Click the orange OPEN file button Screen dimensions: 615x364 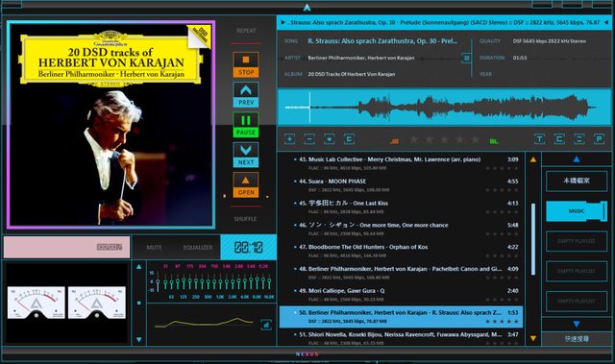coord(246,184)
